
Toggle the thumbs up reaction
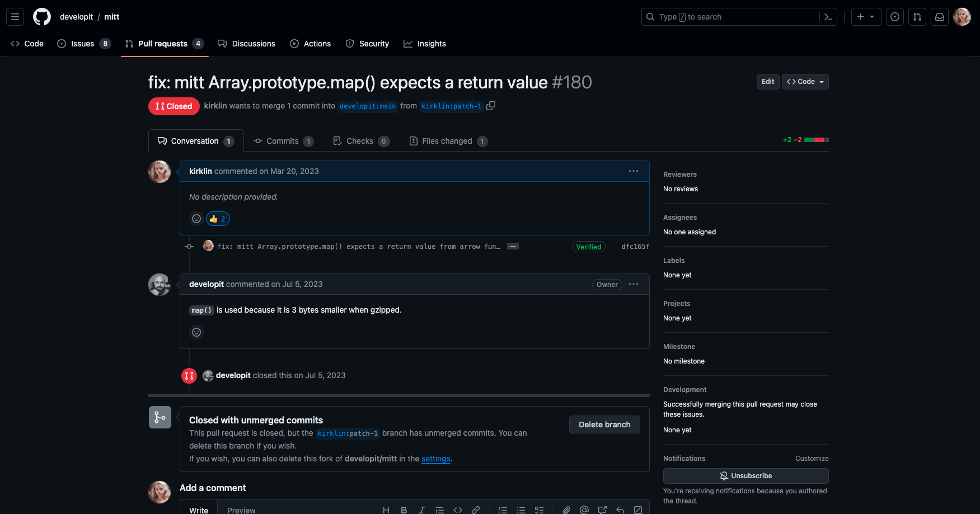[218, 219]
